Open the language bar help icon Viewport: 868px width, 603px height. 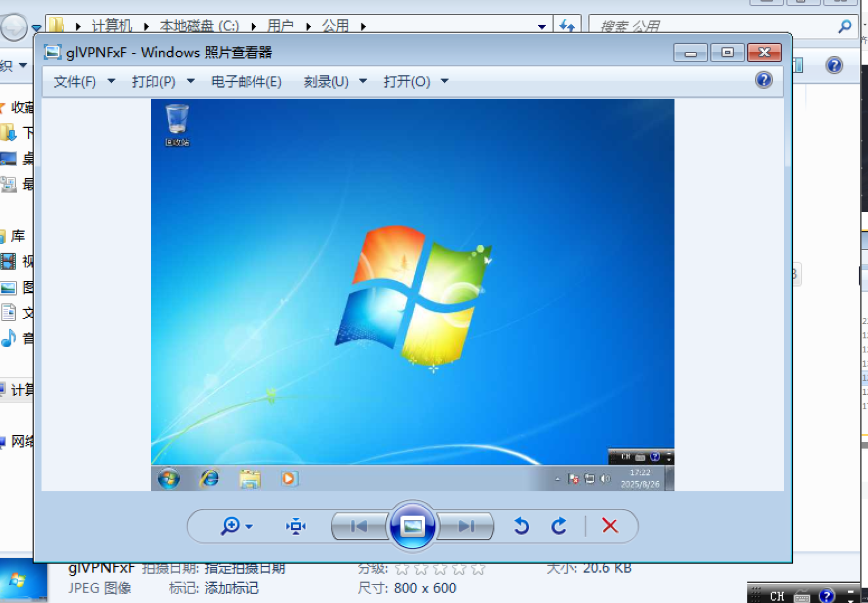click(x=826, y=596)
